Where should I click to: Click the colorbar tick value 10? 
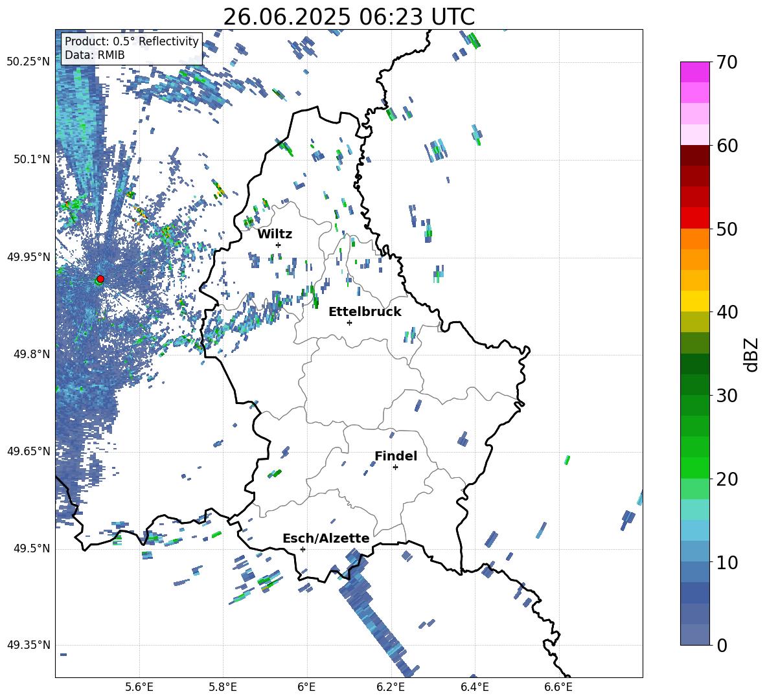tap(727, 562)
